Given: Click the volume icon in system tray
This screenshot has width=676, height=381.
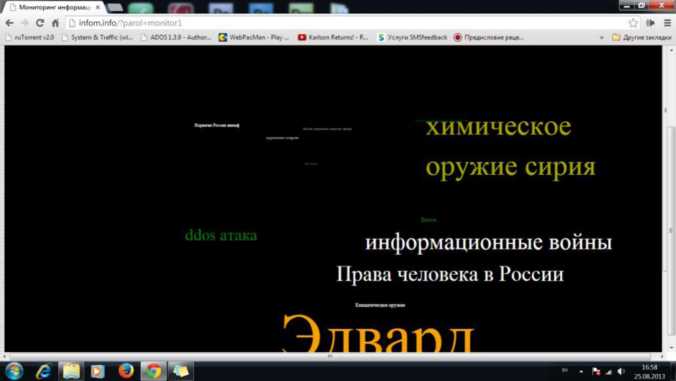Looking at the screenshot, I should [621, 372].
